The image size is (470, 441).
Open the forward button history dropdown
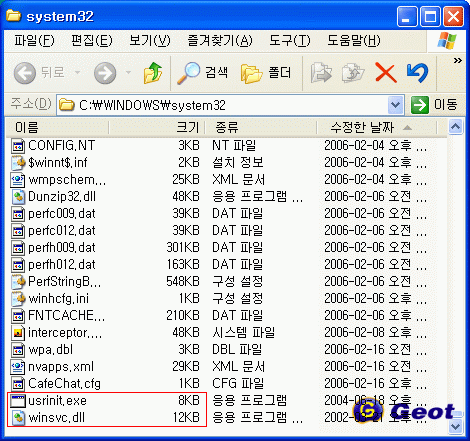point(128,72)
